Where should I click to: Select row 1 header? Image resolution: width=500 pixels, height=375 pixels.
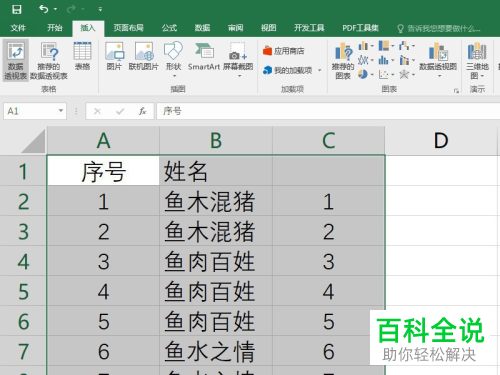pyautogui.click(x=23, y=171)
